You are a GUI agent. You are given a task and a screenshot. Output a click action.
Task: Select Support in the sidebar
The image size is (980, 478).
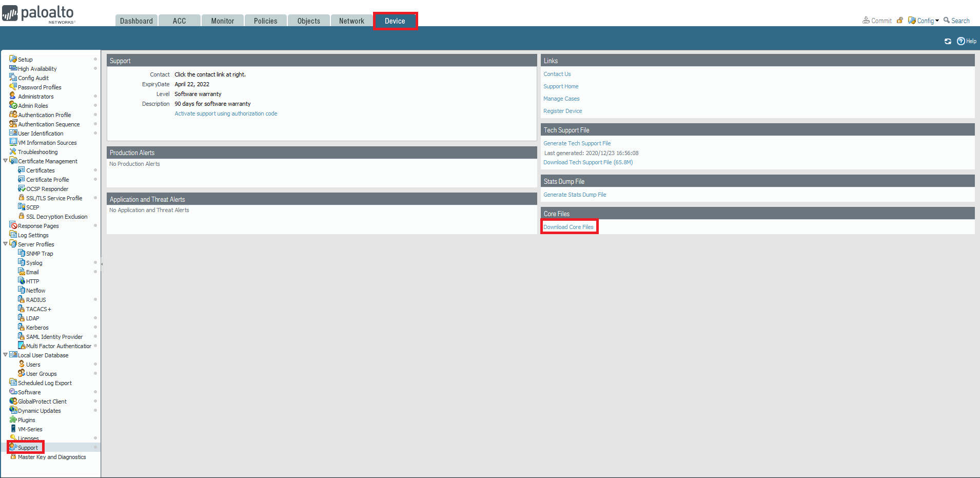(x=28, y=448)
